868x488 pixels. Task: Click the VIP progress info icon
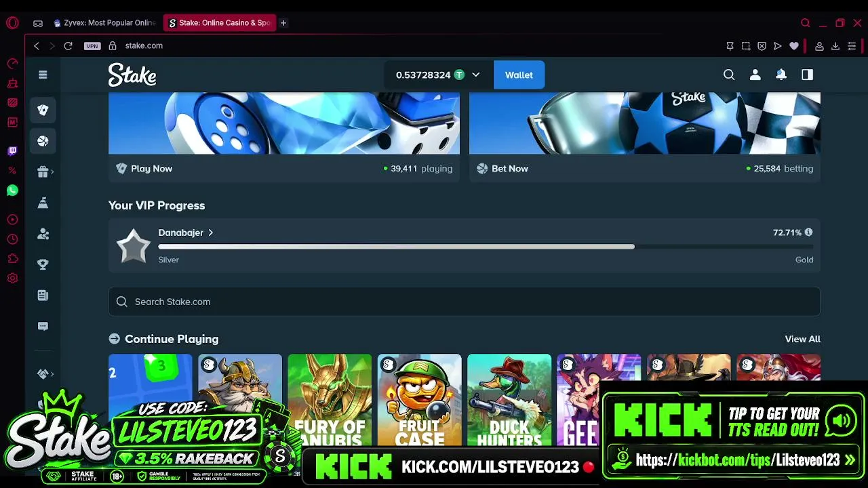[x=808, y=232]
